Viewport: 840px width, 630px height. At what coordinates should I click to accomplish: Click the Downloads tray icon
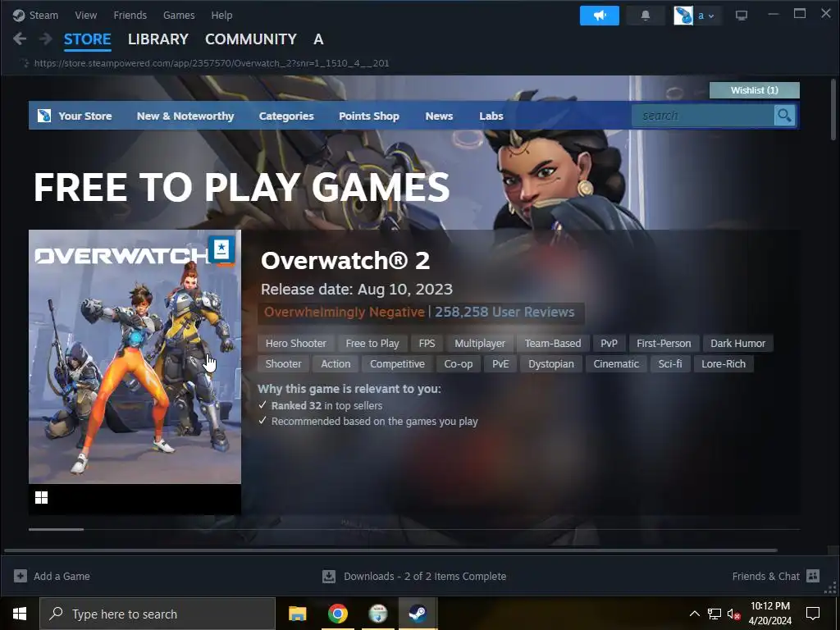[329, 577]
